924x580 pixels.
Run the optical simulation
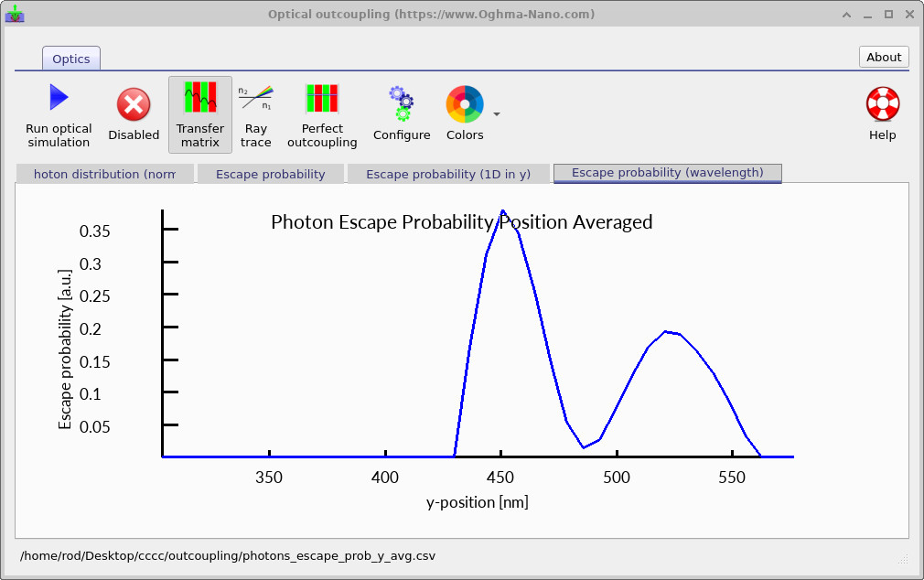point(59,115)
